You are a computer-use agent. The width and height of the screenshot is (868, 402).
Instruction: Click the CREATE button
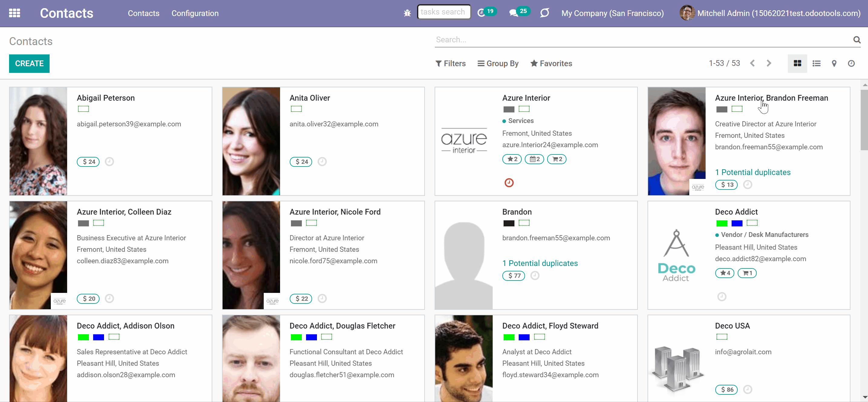tap(29, 63)
